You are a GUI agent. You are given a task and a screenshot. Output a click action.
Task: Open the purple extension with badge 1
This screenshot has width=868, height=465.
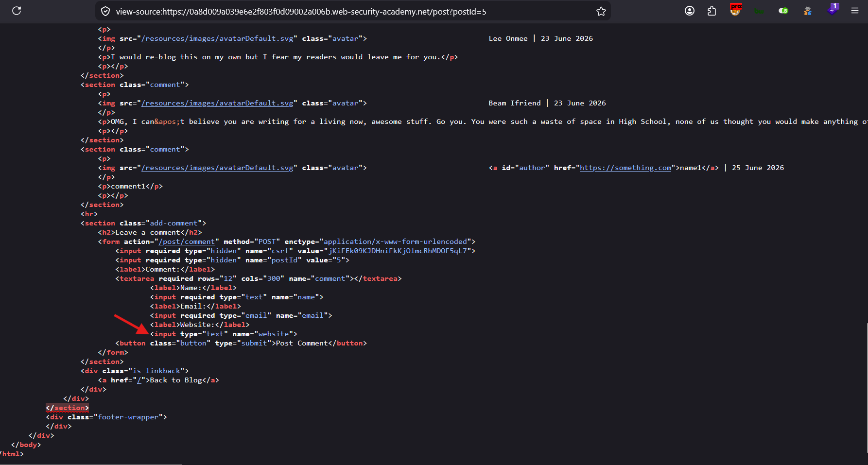(833, 9)
